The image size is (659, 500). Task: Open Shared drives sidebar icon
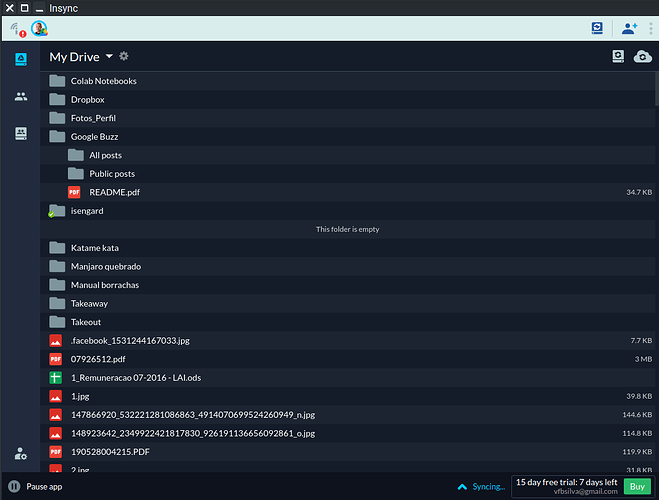[x=21, y=133]
